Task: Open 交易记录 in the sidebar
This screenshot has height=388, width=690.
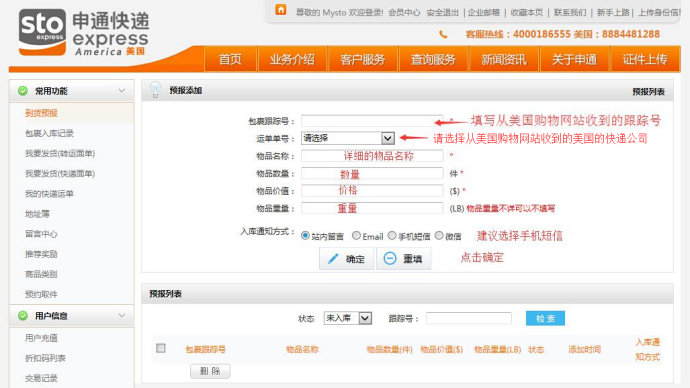Action: coord(41,378)
